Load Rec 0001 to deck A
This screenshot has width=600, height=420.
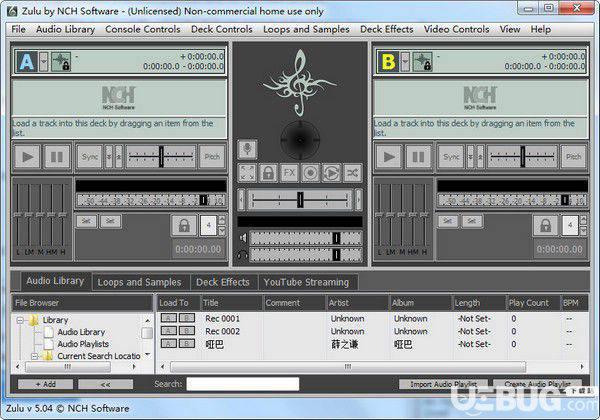(169, 318)
